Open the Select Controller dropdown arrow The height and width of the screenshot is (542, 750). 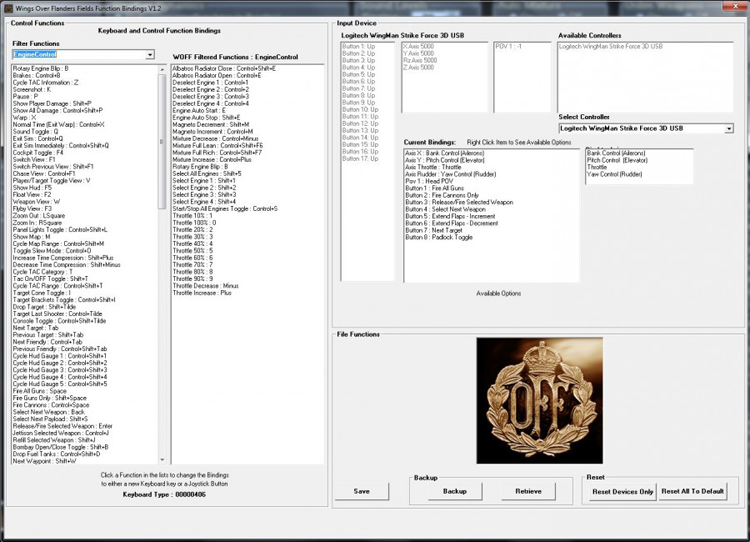coord(728,128)
